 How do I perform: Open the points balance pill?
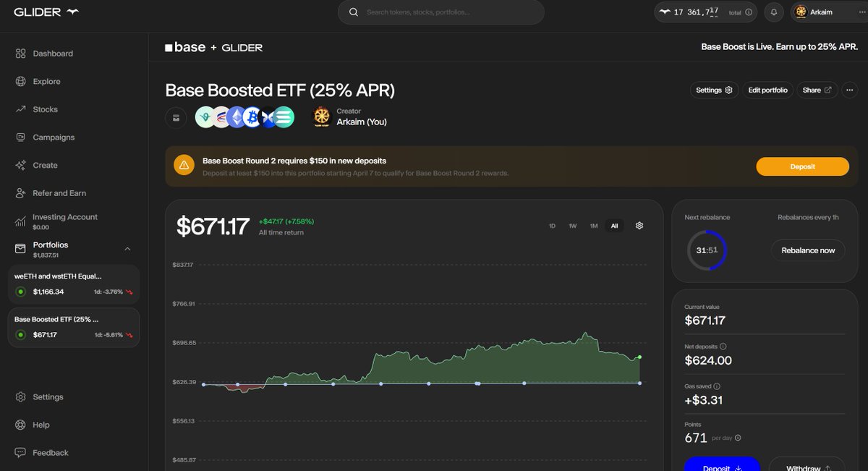706,12
